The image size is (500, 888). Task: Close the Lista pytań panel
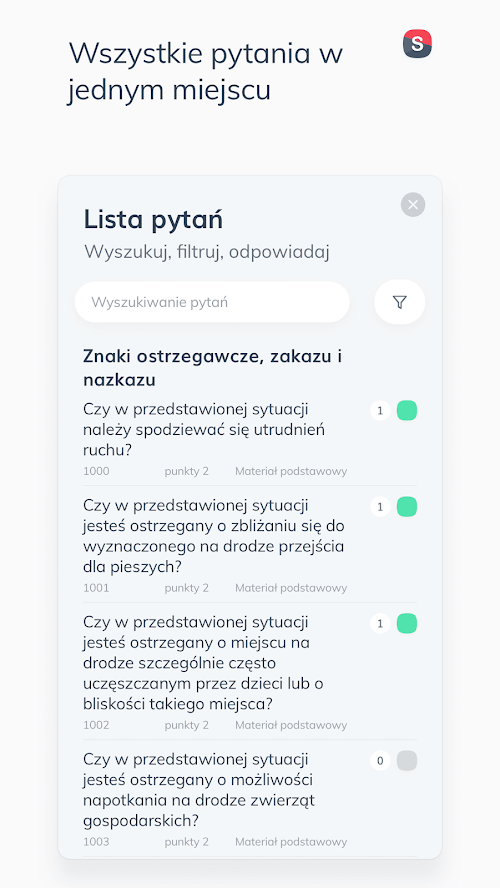(x=413, y=204)
